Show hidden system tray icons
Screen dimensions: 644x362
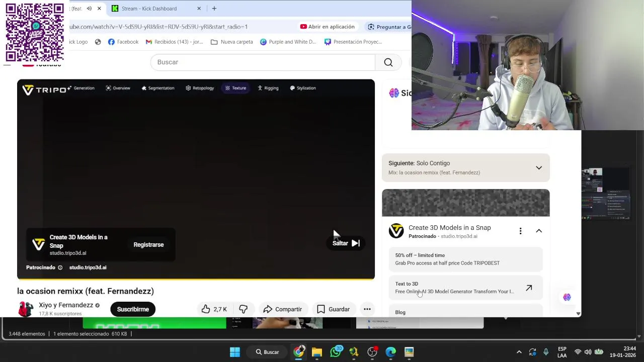pyautogui.click(x=519, y=352)
